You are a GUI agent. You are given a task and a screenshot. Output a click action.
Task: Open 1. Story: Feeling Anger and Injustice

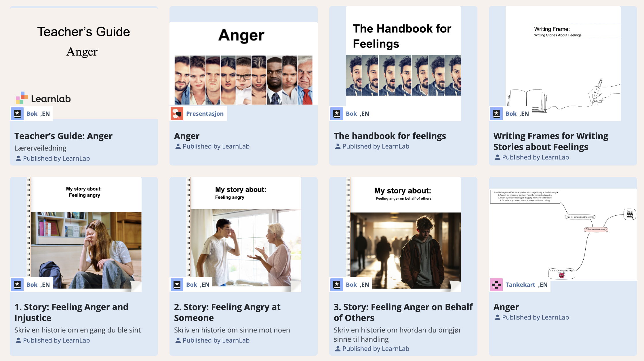[71, 312]
